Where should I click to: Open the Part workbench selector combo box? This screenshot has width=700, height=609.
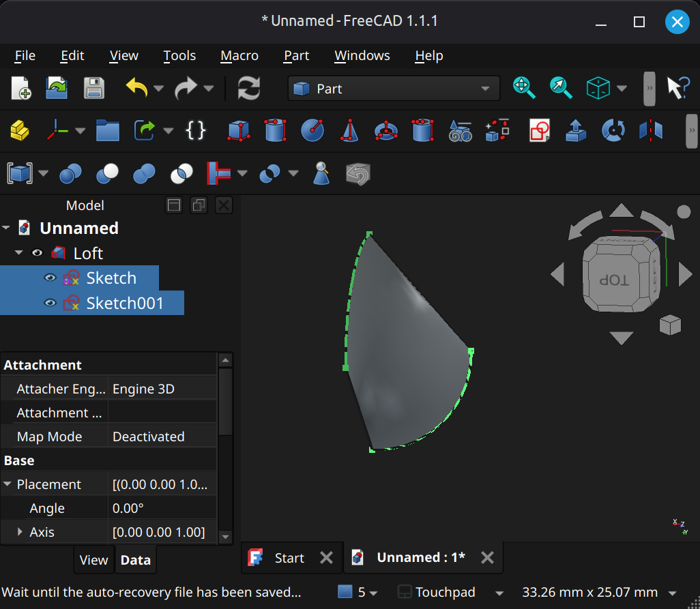393,89
